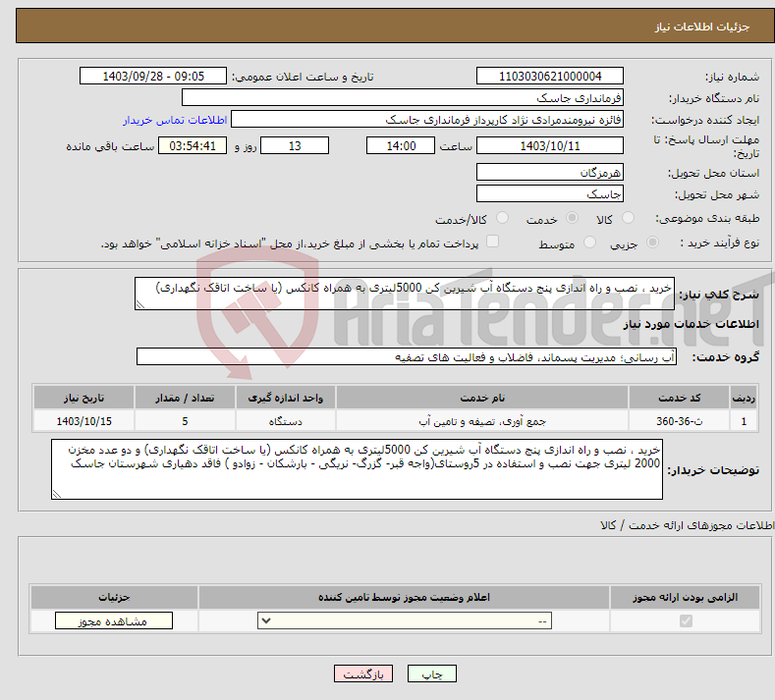
Task: Click the deadline date field 1403/10/11
Action: (550, 145)
